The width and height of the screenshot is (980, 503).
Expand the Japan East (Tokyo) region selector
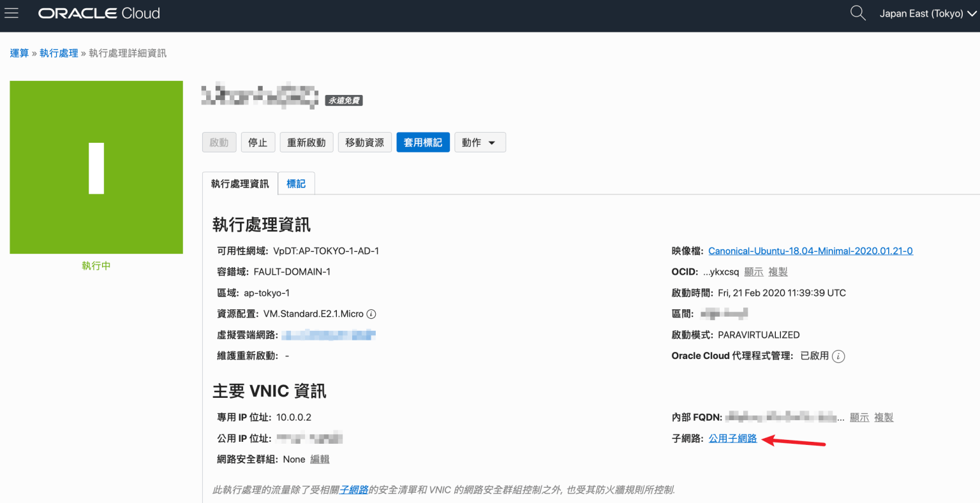point(928,13)
